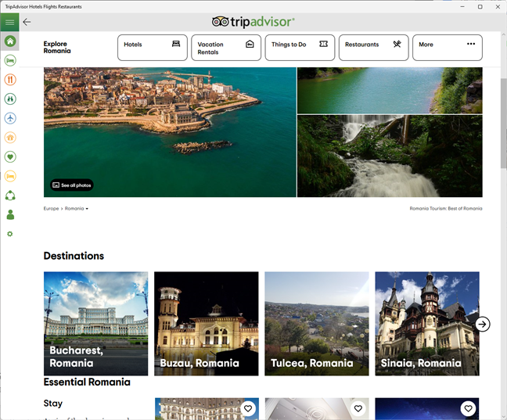This screenshot has width=507, height=420.
Task: Open the More menu with three dots
Action: (x=448, y=48)
